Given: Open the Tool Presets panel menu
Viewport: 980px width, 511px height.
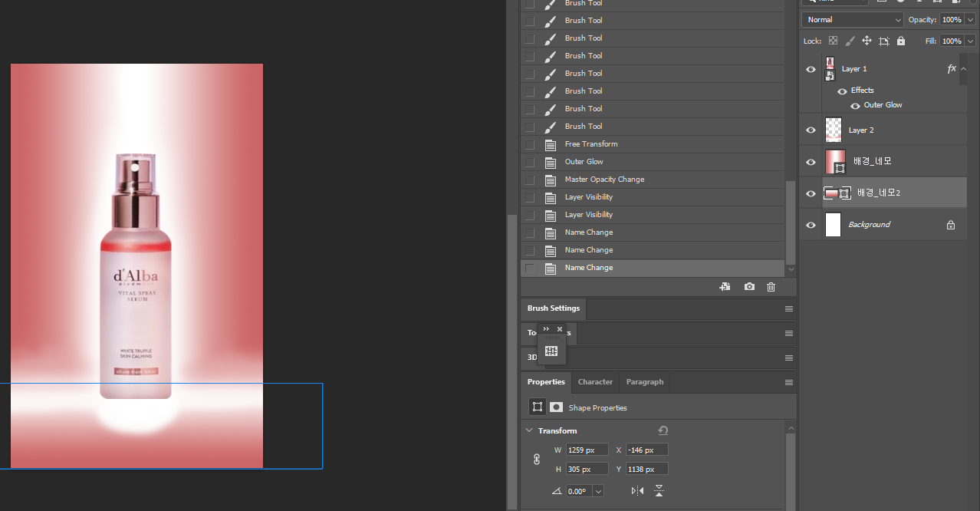Looking at the screenshot, I should pyautogui.click(x=788, y=333).
